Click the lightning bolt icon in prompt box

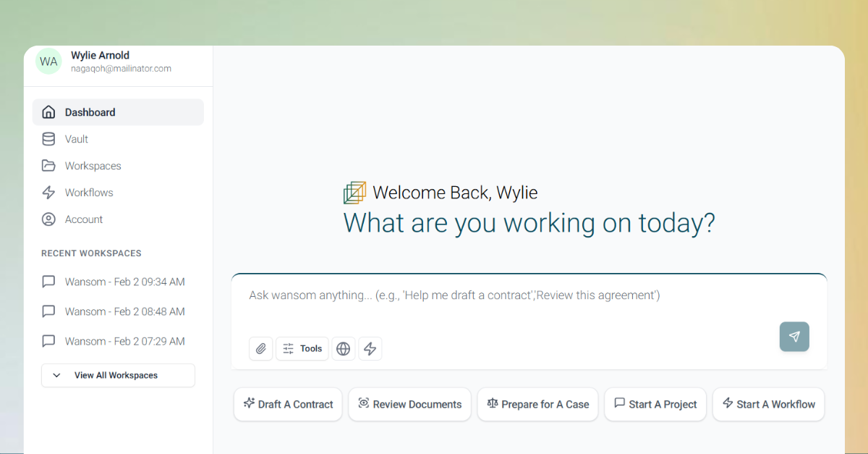(370, 349)
